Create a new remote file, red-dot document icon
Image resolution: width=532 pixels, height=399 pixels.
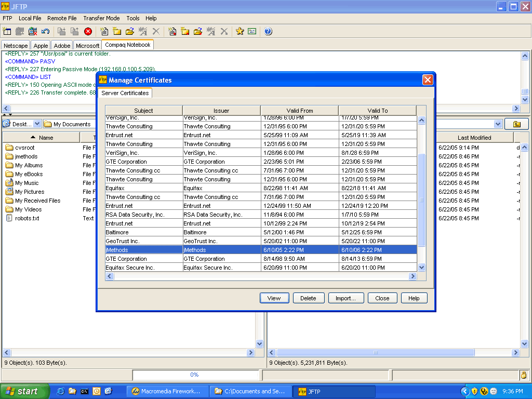tap(172, 32)
